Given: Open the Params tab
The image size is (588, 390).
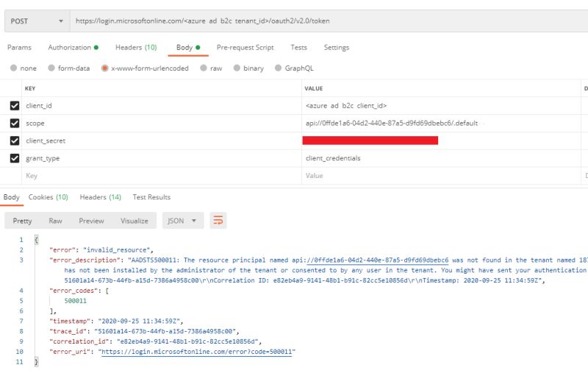Looking at the screenshot, I should [x=19, y=48].
